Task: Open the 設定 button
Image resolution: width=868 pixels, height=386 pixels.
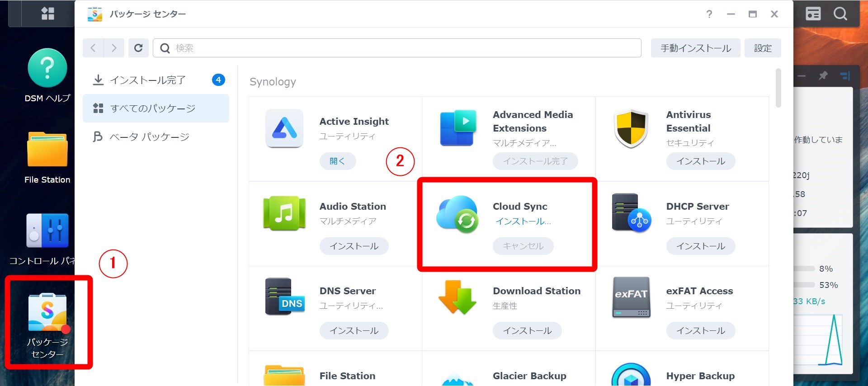Action: pyautogui.click(x=763, y=48)
